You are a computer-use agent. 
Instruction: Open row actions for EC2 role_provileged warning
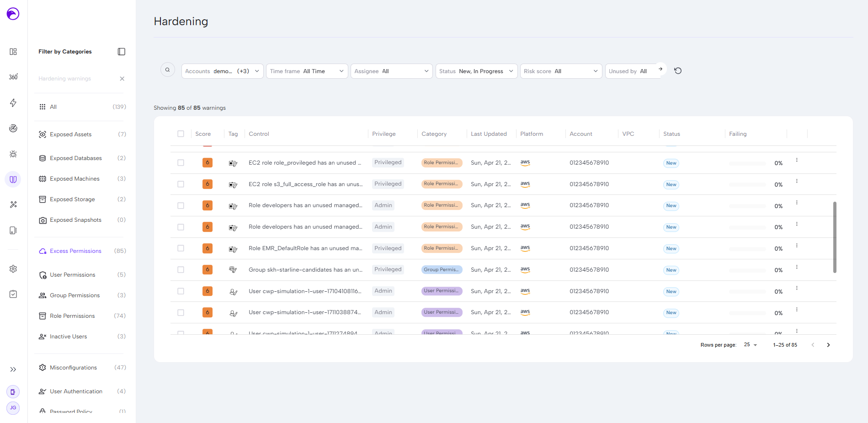pyautogui.click(x=797, y=160)
